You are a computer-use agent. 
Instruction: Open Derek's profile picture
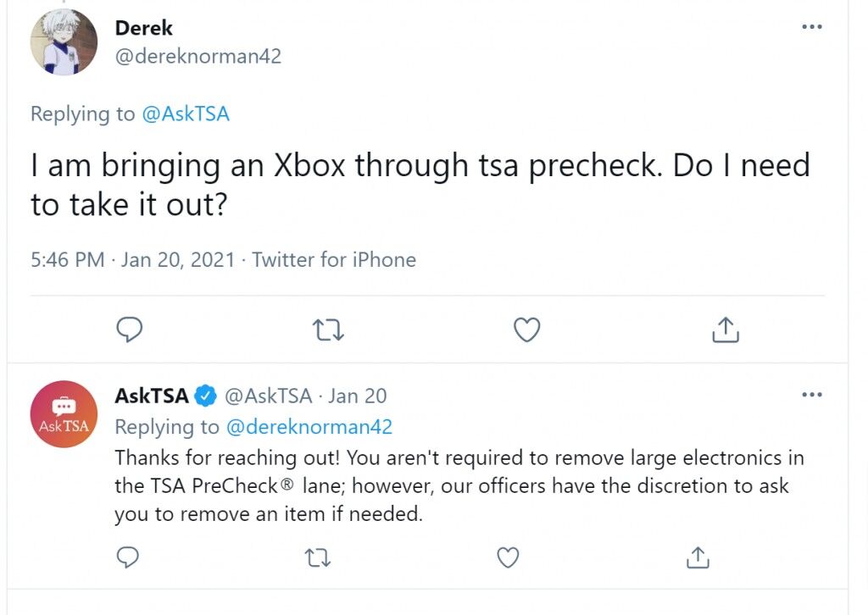pyautogui.click(x=64, y=42)
